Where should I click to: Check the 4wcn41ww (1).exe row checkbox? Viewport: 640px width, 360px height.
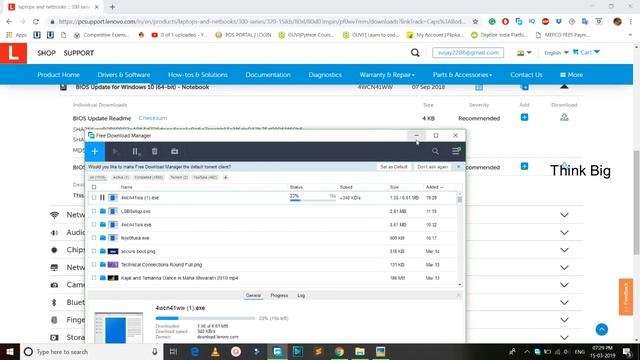[x=94, y=198]
